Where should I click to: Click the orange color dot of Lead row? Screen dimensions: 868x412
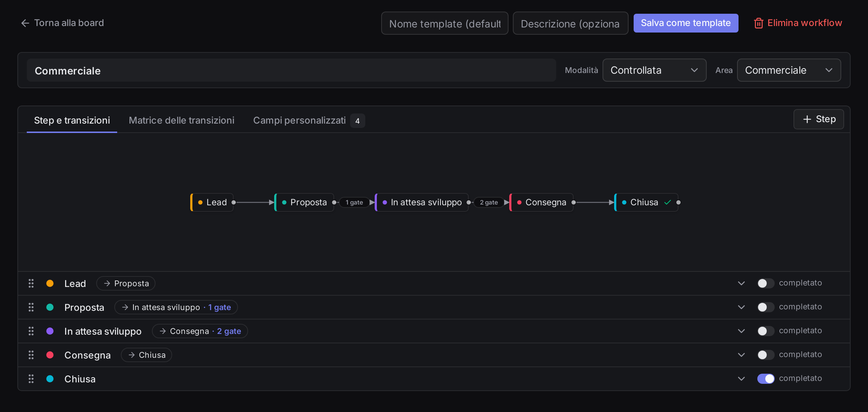coord(50,283)
